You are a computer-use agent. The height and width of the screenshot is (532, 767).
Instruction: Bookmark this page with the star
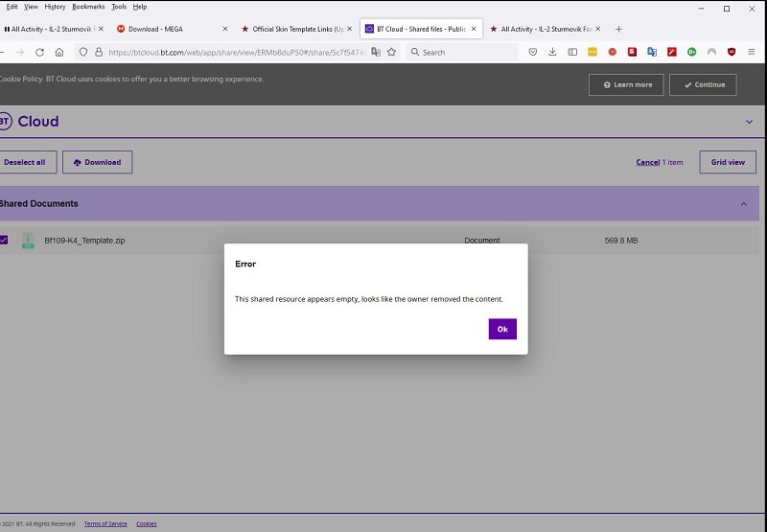coord(391,52)
